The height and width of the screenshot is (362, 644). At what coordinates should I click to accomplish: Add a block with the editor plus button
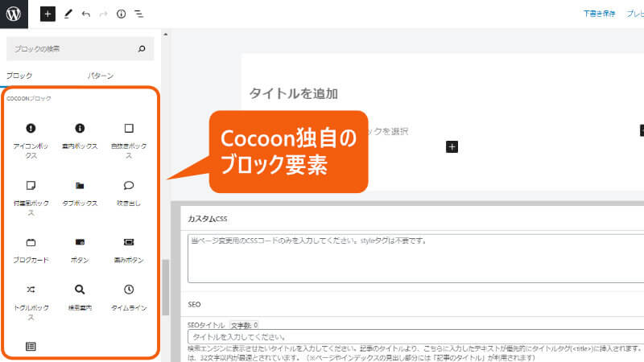452,147
